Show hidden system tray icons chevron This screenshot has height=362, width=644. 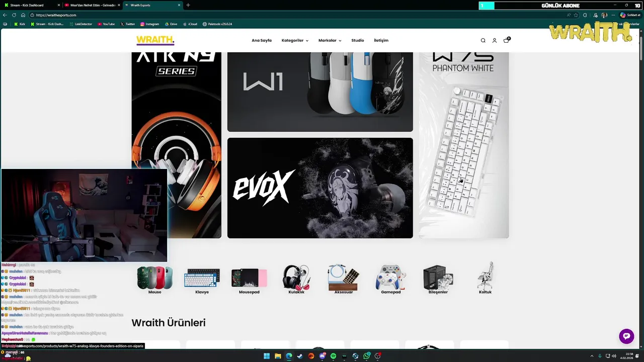tap(592, 356)
